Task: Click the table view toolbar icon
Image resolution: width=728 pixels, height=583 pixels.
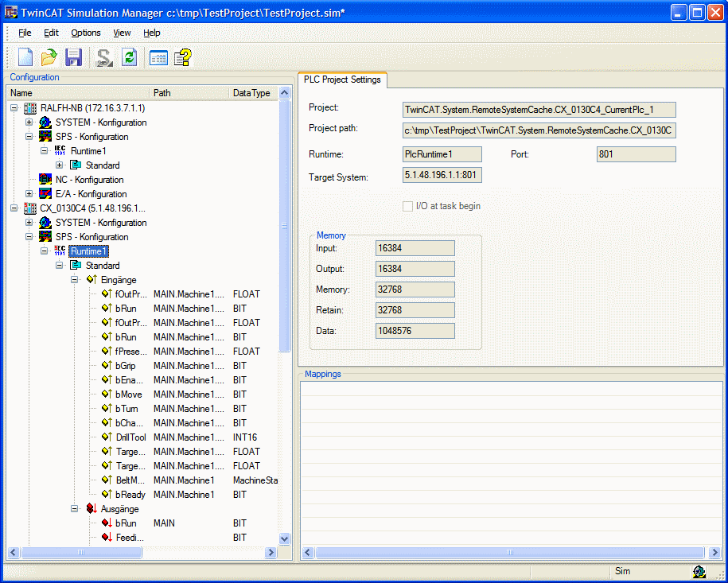Action: (x=158, y=58)
